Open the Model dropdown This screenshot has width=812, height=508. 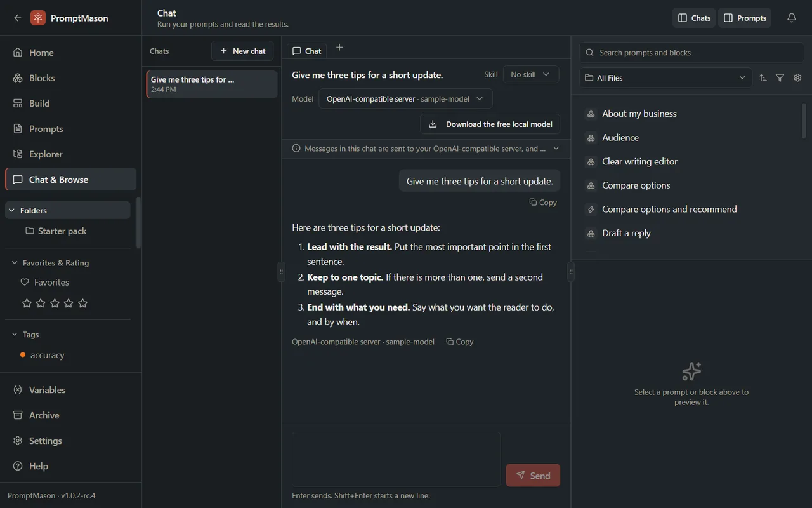(x=405, y=98)
